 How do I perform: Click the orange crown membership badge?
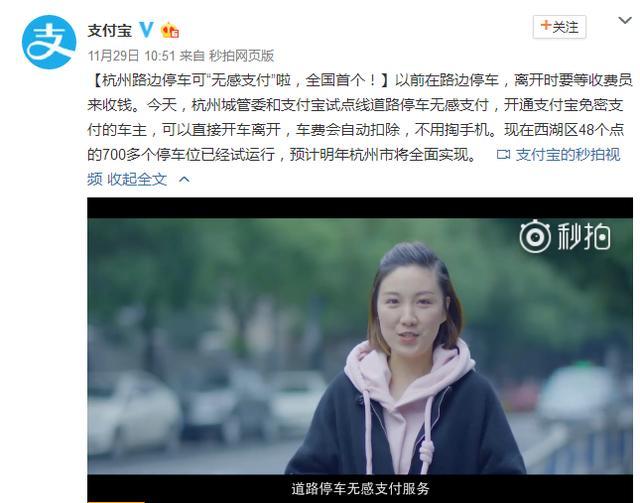[x=170, y=31]
